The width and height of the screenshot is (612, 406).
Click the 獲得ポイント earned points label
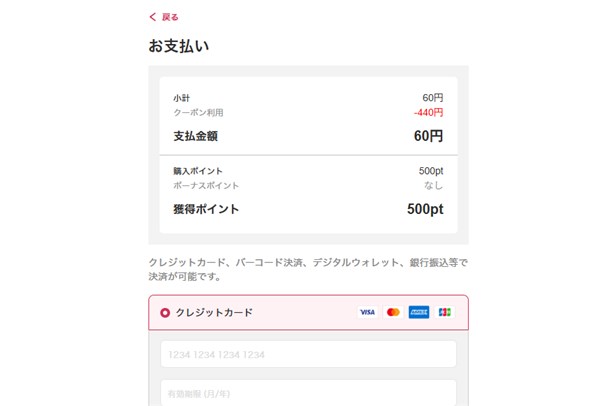coord(206,210)
